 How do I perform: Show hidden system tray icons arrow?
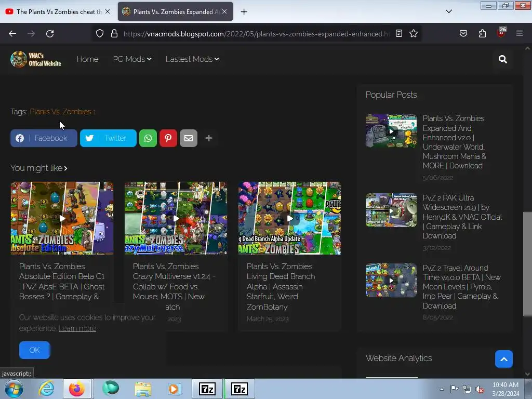click(x=442, y=389)
